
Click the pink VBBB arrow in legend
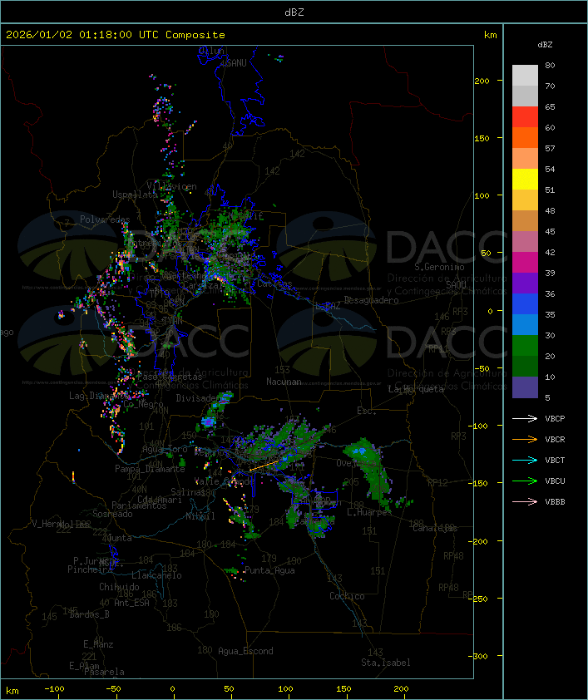click(525, 501)
